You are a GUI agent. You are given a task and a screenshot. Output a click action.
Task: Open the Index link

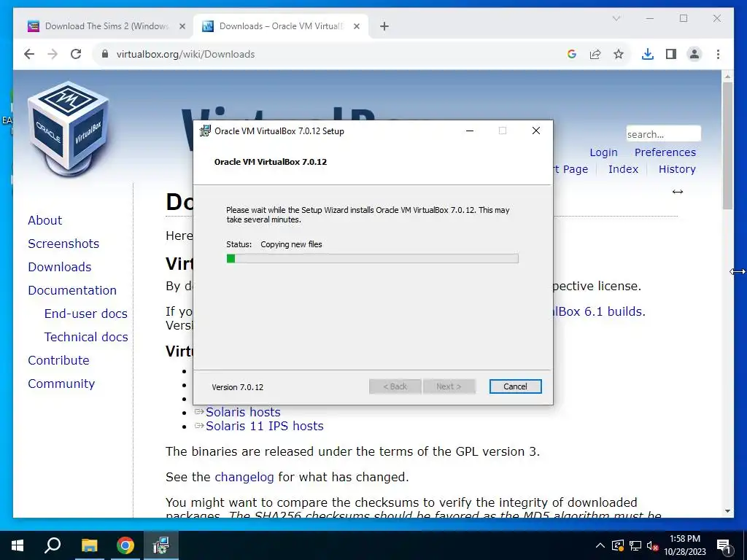click(623, 169)
